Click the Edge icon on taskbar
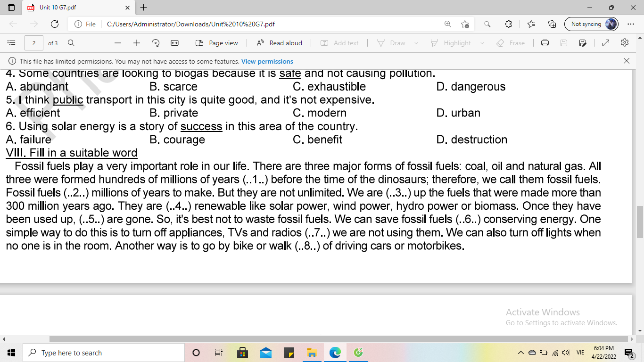 click(335, 353)
